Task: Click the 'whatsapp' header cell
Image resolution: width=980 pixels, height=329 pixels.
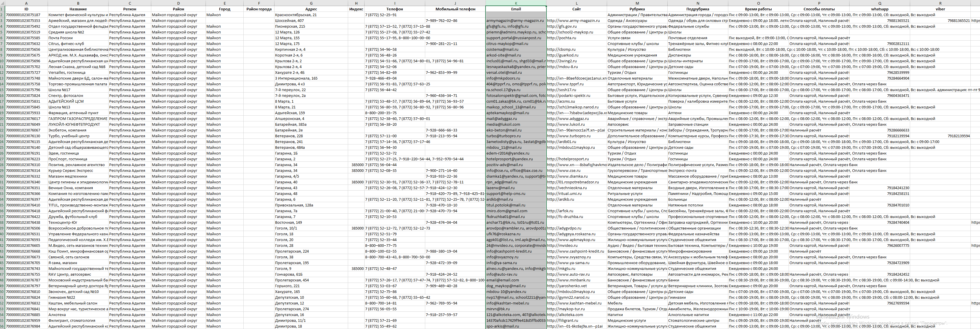Action: pos(880,9)
